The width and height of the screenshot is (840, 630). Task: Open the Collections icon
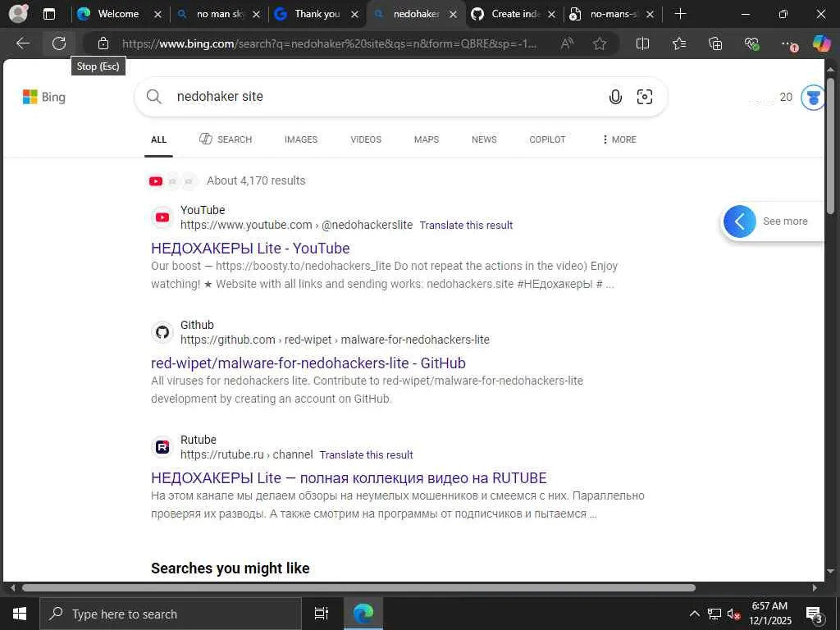pos(715,43)
